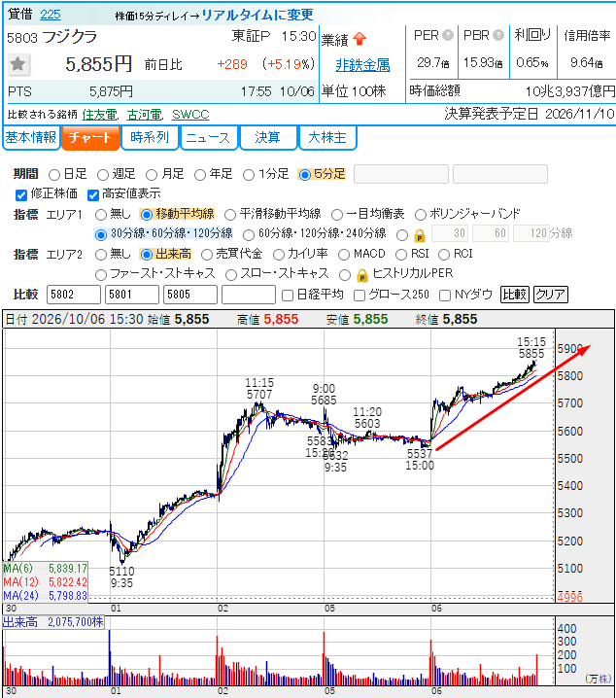Click the PBR help question icon
Viewport: 616px width, 698px height.
498,35
